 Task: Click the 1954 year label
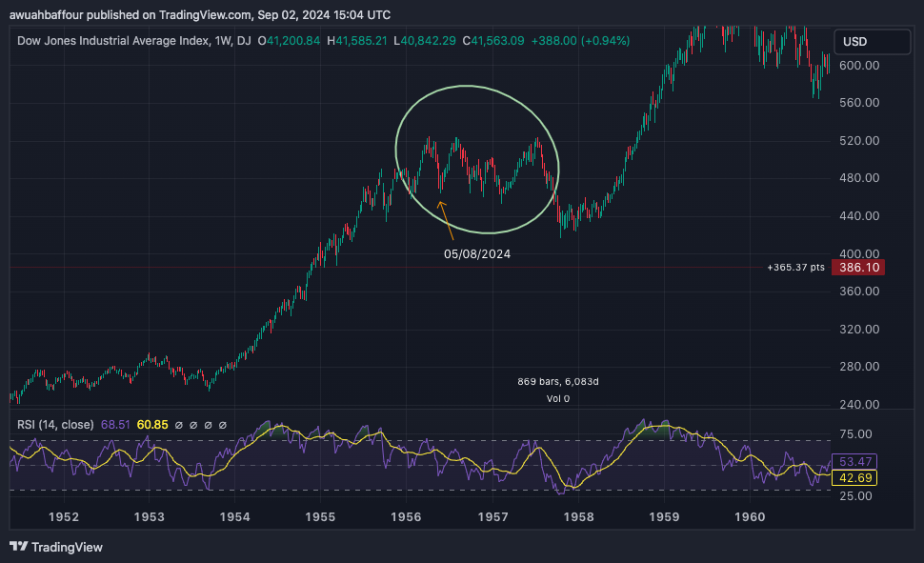[234, 517]
